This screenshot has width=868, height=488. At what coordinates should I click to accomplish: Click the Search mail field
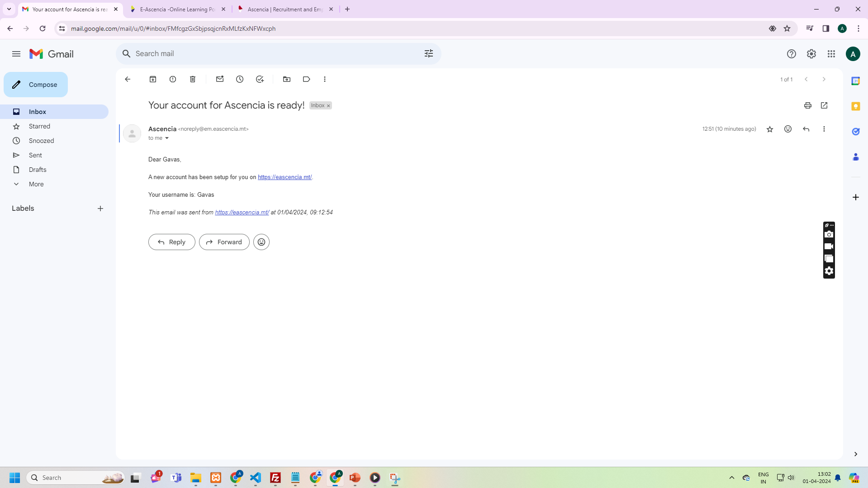271,54
